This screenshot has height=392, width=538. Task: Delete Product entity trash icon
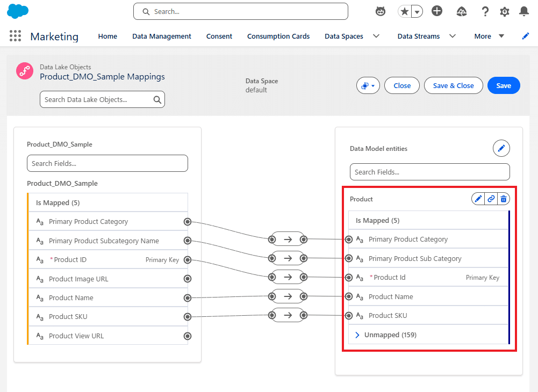(504, 199)
